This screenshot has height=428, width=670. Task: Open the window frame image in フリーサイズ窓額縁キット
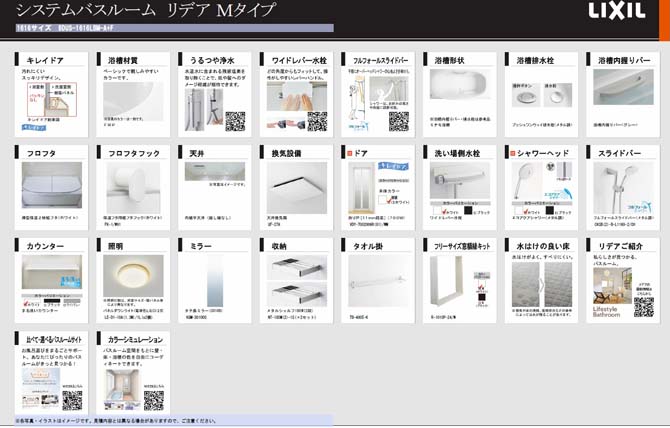click(446, 281)
